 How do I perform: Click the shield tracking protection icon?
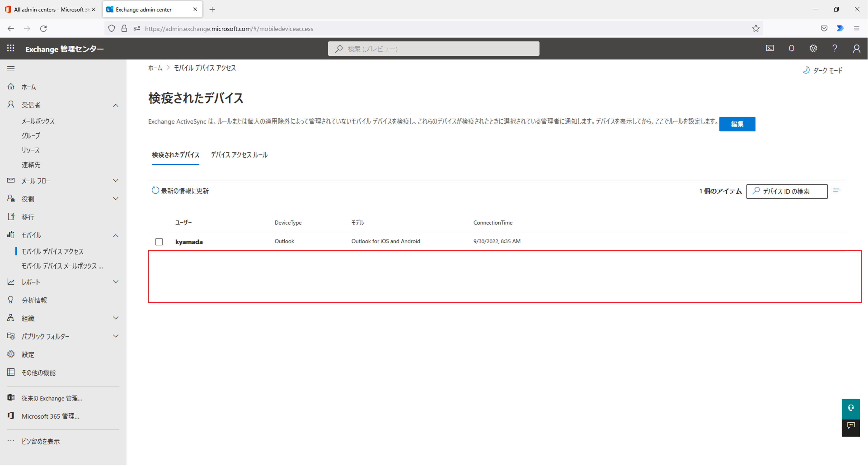coord(112,29)
